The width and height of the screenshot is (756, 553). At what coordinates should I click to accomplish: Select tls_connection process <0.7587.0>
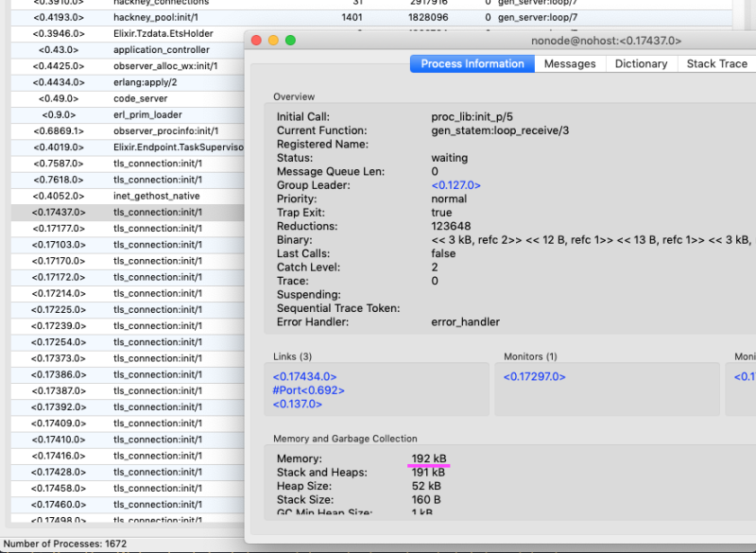click(x=123, y=164)
